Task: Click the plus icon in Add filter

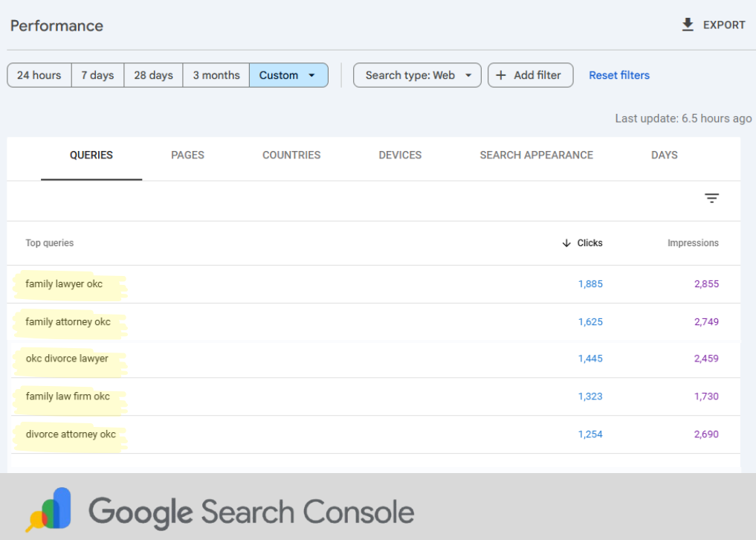Action: tap(501, 75)
